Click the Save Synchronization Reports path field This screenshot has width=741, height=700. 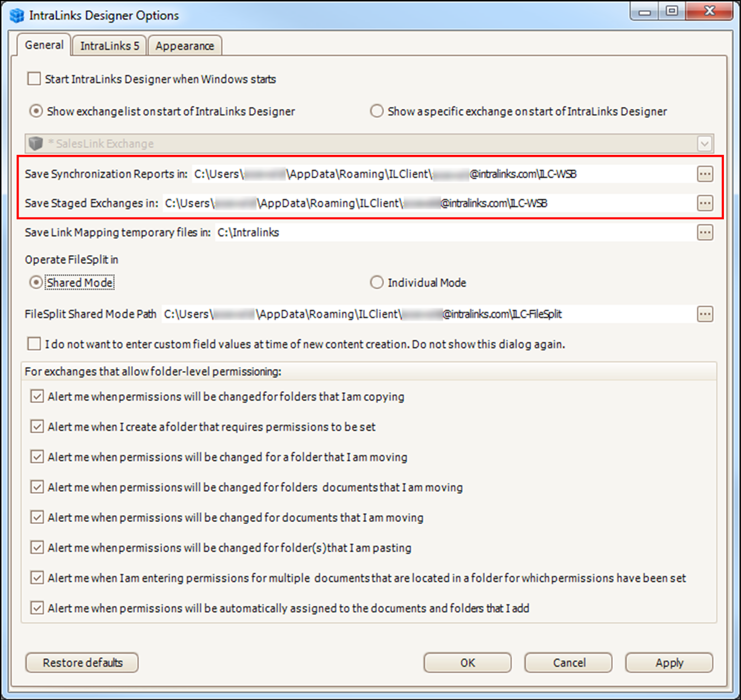[x=443, y=174]
